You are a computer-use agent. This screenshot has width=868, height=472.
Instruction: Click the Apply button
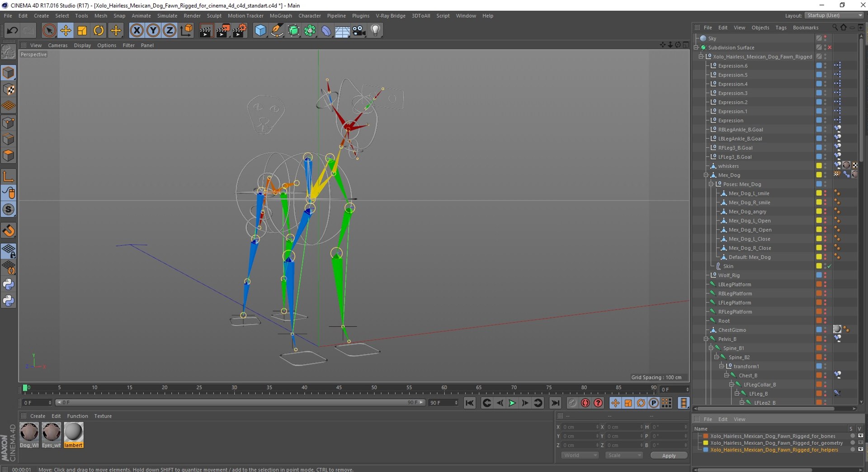(x=669, y=455)
